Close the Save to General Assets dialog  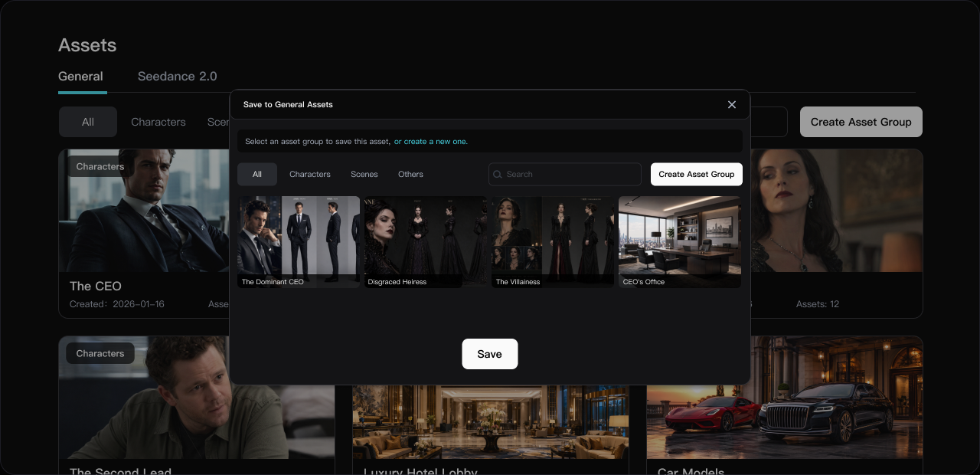tap(732, 104)
